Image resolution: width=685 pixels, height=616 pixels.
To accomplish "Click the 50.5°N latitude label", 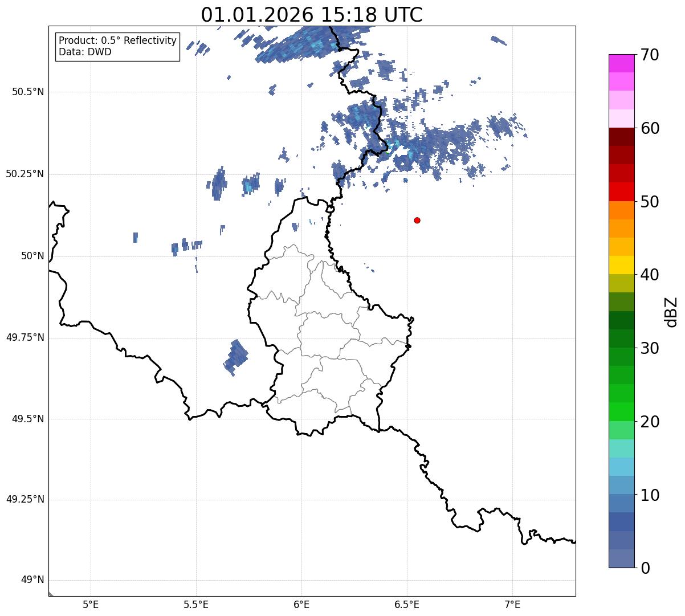I will tap(27, 92).
